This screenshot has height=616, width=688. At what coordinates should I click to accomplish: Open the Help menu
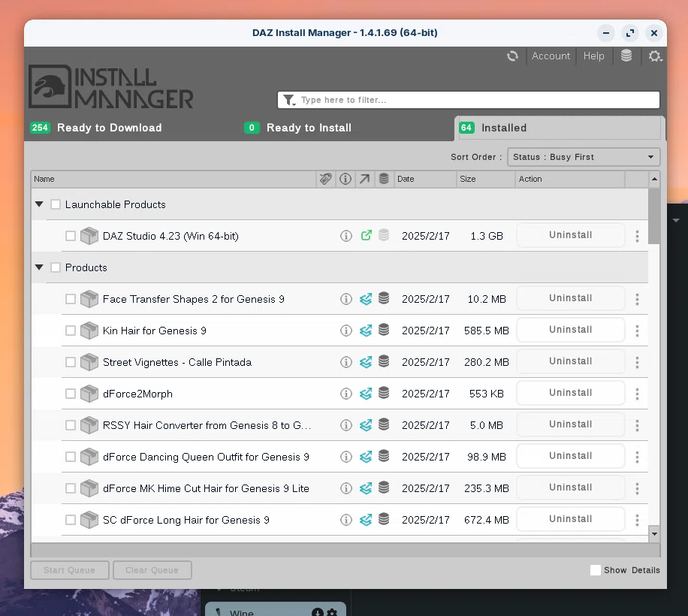[593, 56]
